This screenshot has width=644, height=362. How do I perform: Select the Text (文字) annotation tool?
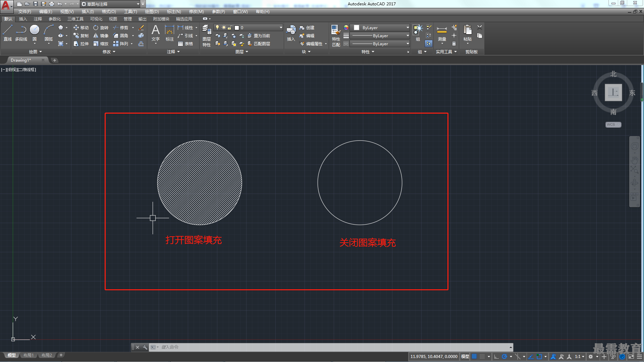(156, 33)
